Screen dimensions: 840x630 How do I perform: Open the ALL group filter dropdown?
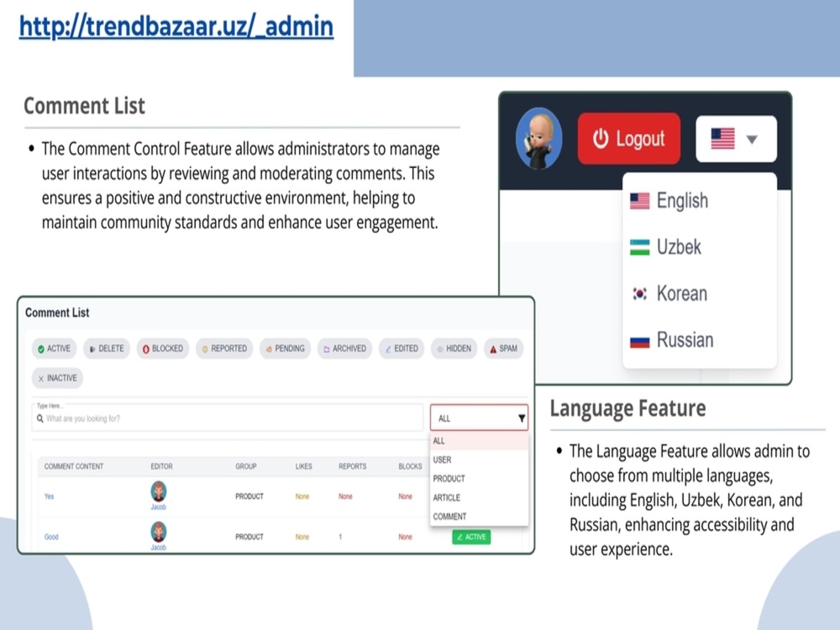479,417
